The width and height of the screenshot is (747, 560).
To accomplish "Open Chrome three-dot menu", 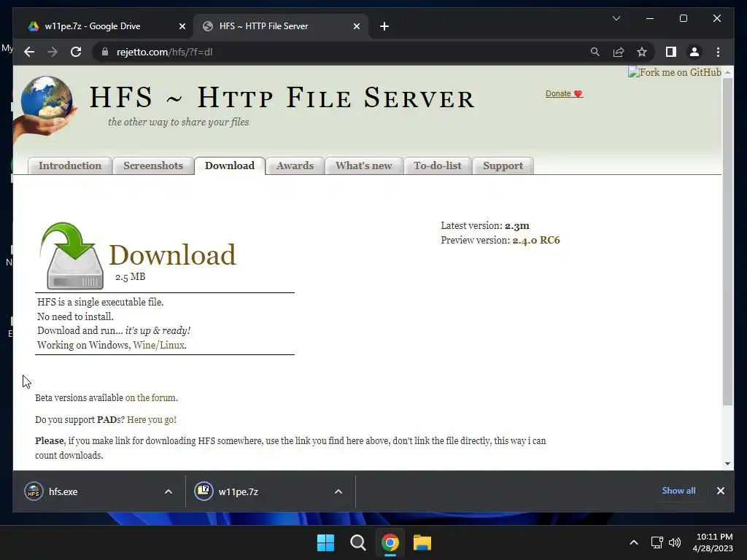I will point(718,52).
